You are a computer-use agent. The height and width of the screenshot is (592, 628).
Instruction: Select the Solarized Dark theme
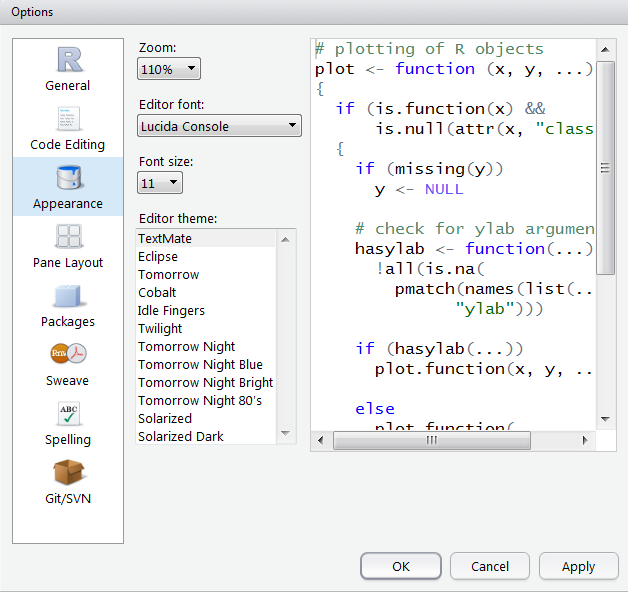tap(181, 436)
